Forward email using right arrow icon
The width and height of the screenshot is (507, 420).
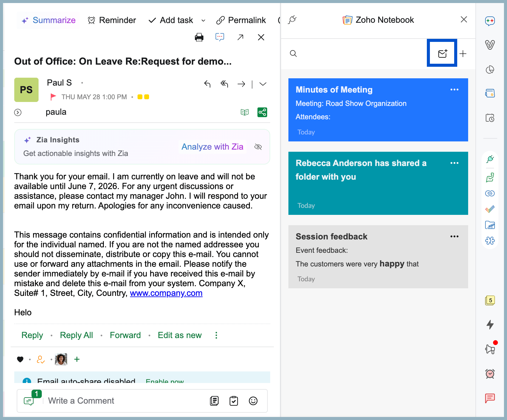241,84
